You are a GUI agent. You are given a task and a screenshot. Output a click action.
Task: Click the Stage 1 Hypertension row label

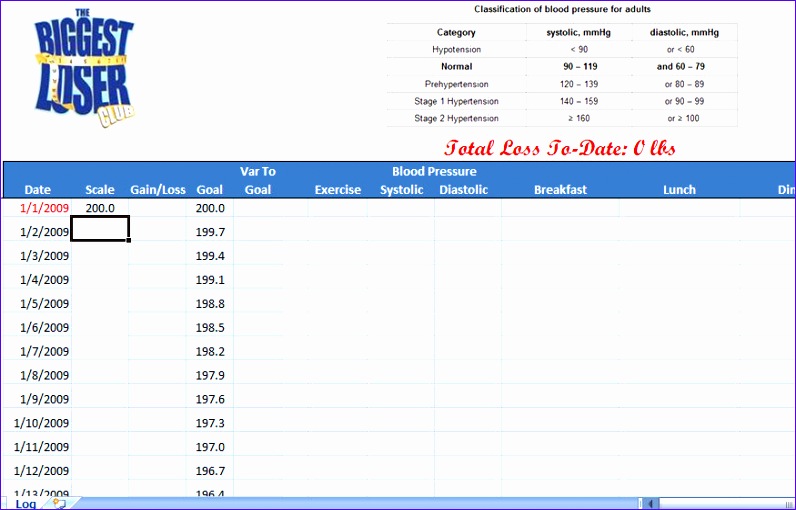click(456, 101)
